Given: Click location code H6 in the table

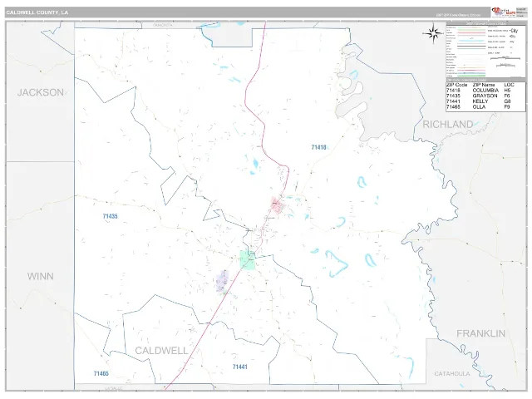Looking at the screenshot, I should pyautogui.click(x=507, y=91).
